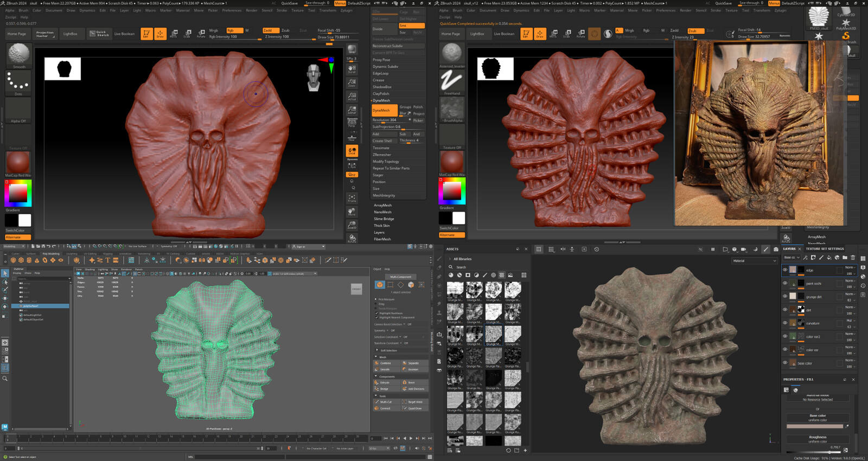Toggle Zadd in left ZBrush
The image size is (868, 461).
click(x=270, y=30)
